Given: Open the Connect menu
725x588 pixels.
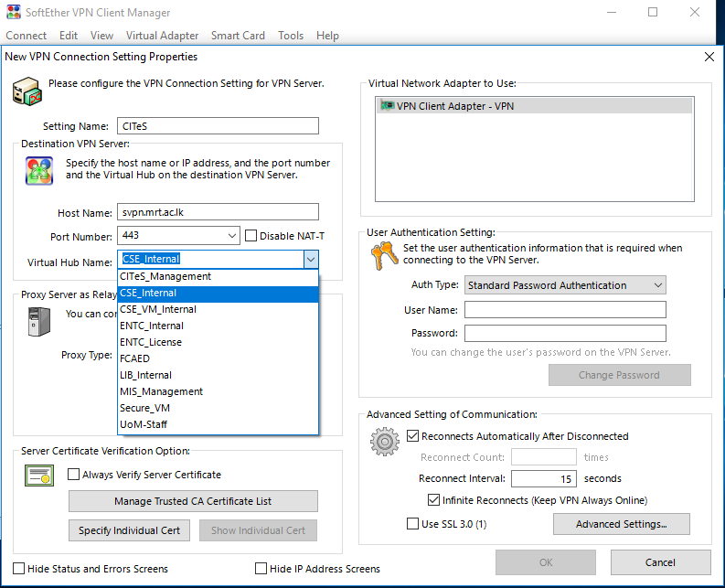Looking at the screenshot, I should 26,36.
